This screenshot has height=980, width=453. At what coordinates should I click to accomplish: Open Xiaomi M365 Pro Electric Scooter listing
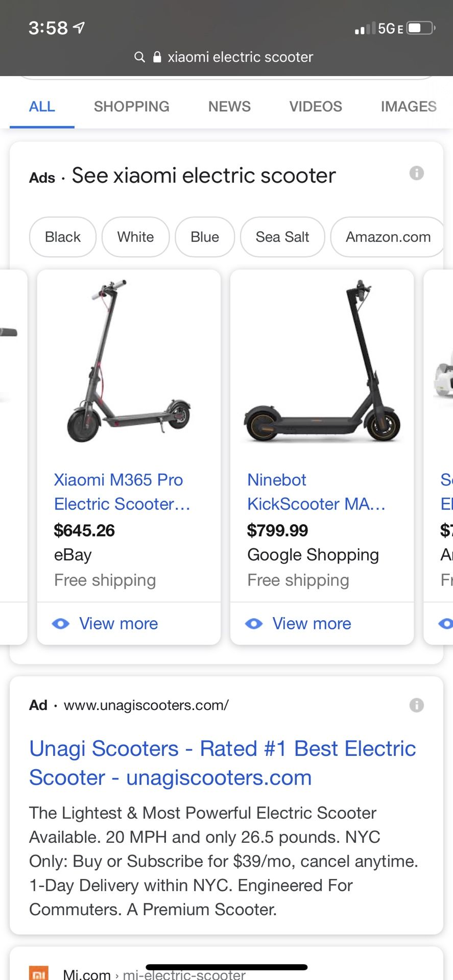point(122,492)
